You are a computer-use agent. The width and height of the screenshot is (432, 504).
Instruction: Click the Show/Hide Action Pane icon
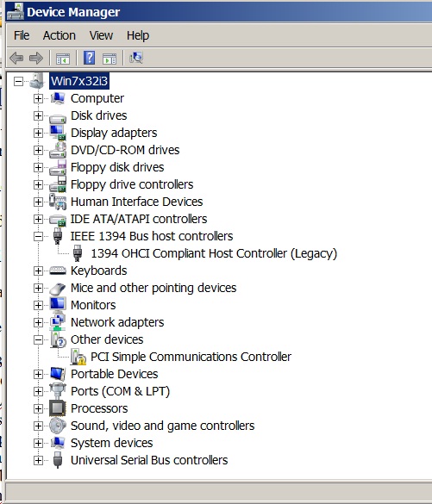110,59
